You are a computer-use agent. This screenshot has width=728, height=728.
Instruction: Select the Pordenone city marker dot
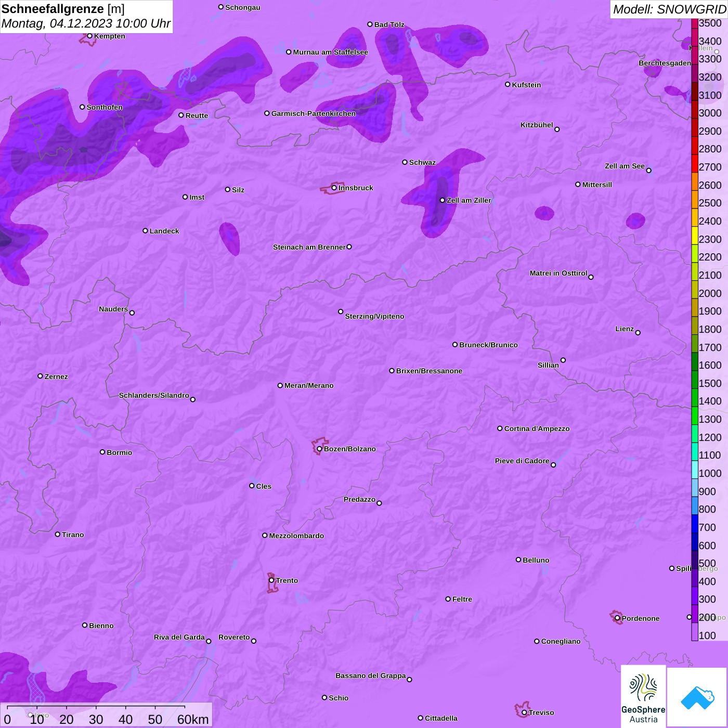(x=617, y=618)
